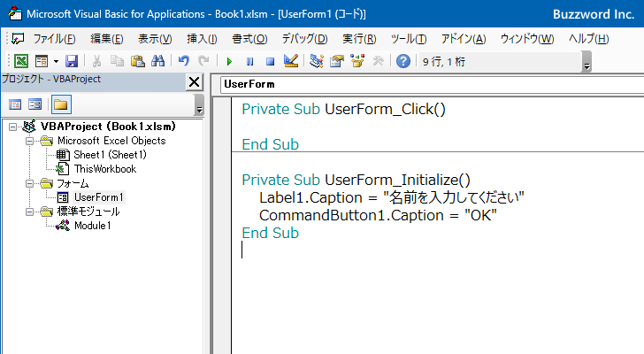Viewport: 644px width, 354px height.
Task: Open Object Browser toolbar icon
Action: click(x=357, y=61)
